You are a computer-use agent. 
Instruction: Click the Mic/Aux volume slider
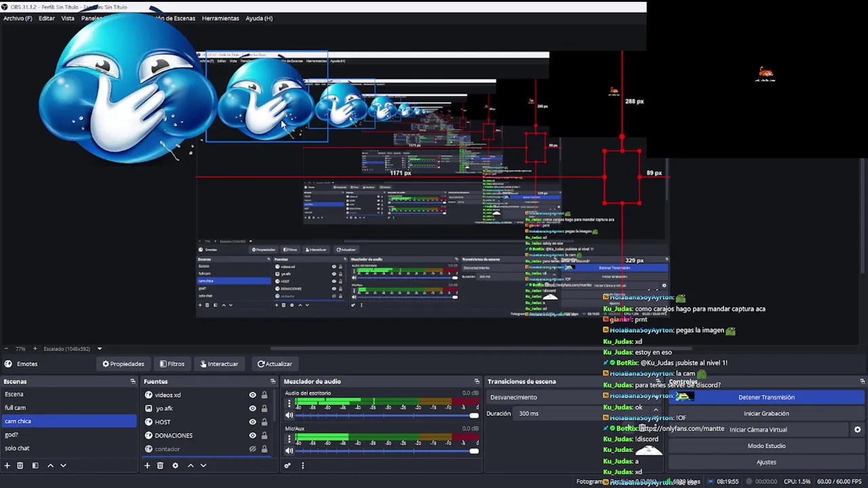[388, 450]
